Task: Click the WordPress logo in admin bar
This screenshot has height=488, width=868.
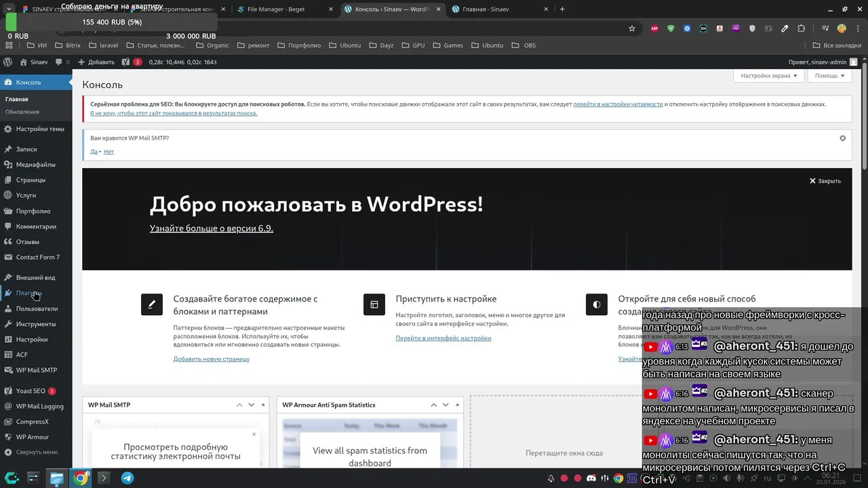Action: tap(7, 62)
